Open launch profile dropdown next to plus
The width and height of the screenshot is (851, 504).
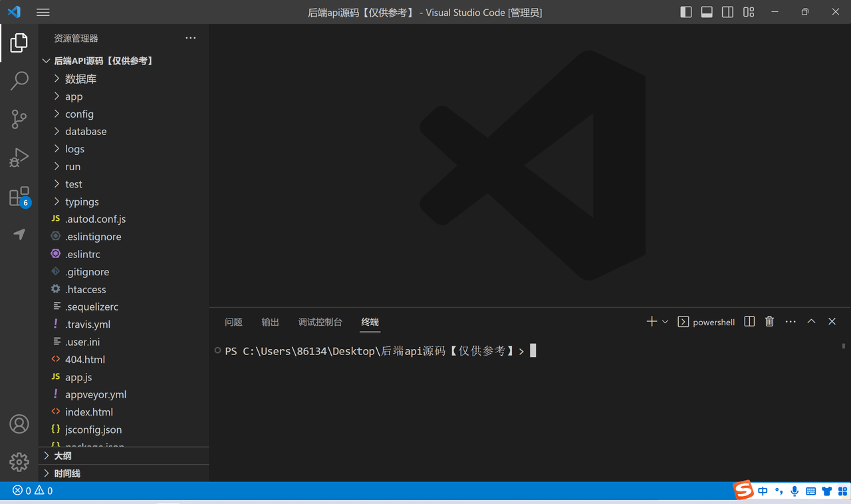pyautogui.click(x=666, y=321)
